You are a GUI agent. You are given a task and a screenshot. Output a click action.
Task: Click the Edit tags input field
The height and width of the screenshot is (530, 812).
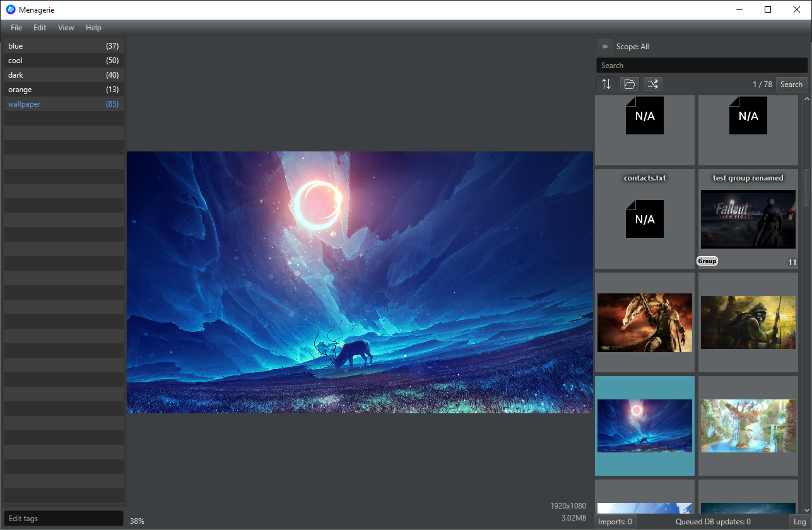pos(64,519)
